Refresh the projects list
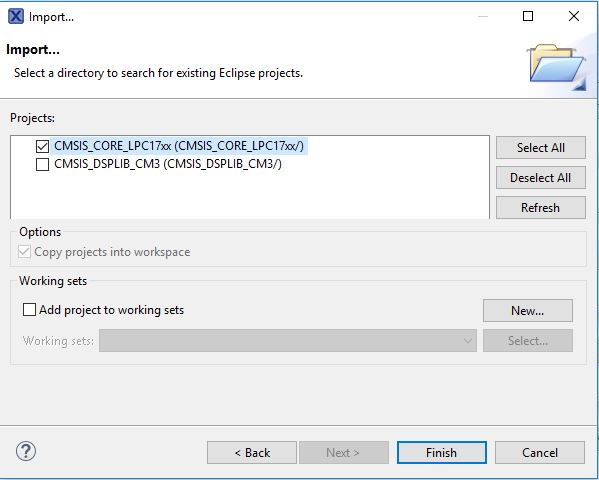 coord(541,208)
